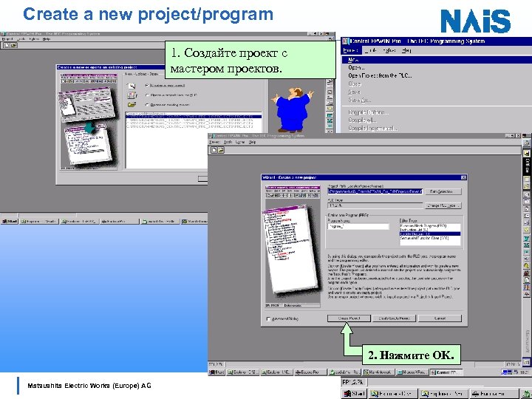Click Start button on taskbar under Wizard window

(x=217, y=372)
